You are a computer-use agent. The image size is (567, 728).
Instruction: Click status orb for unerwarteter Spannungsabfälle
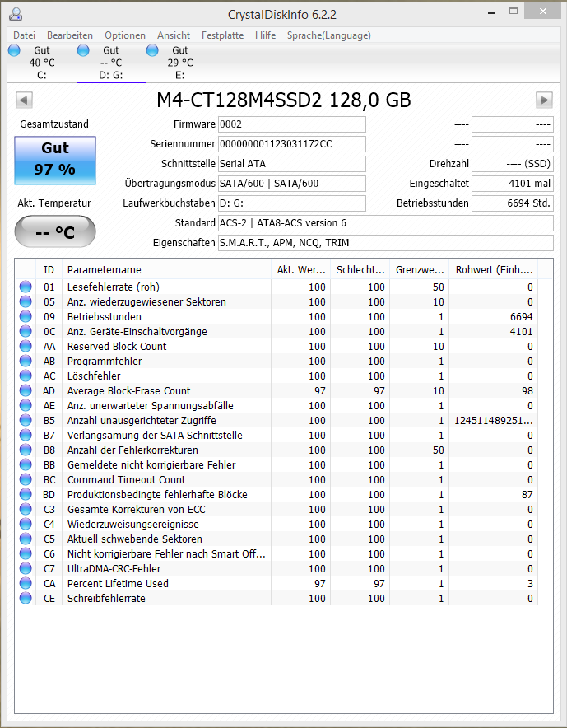pos(26,406)
